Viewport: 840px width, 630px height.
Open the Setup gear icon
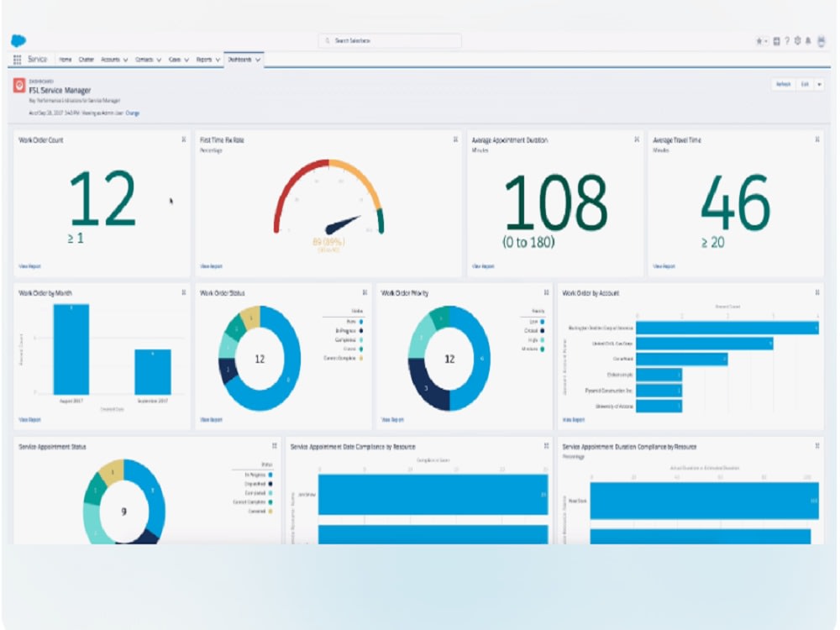coord(797,40)
